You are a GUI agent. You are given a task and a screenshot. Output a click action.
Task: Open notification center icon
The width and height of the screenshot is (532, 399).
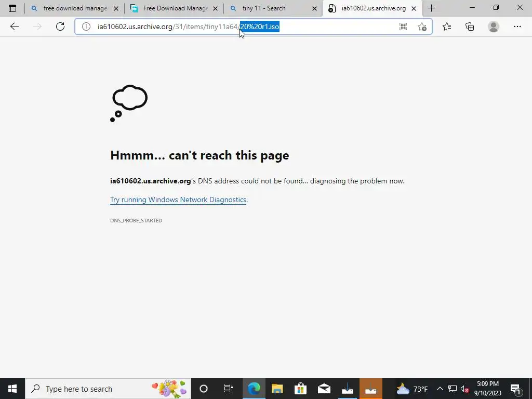point(516,389)
